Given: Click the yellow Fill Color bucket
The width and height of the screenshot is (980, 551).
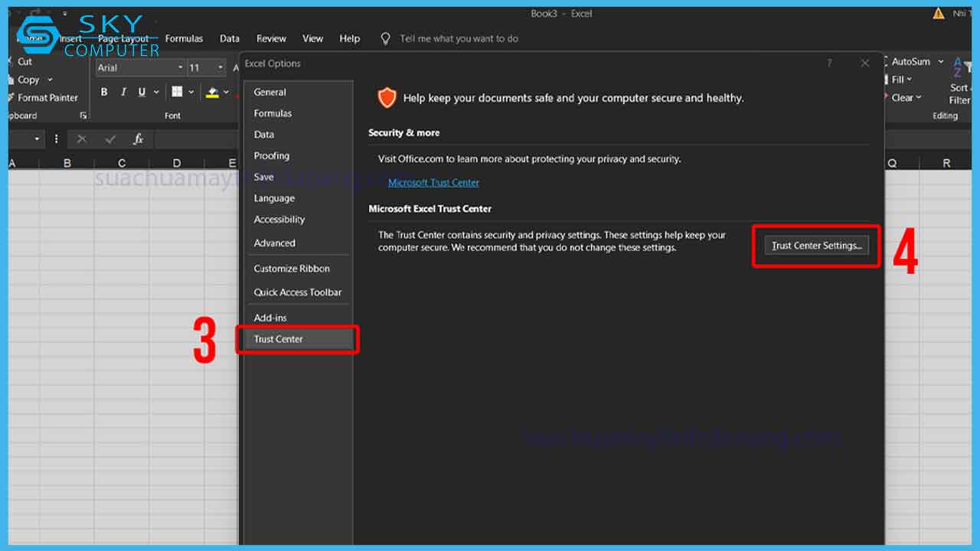Looking at the screenshot, I should (x=213, y=93).
